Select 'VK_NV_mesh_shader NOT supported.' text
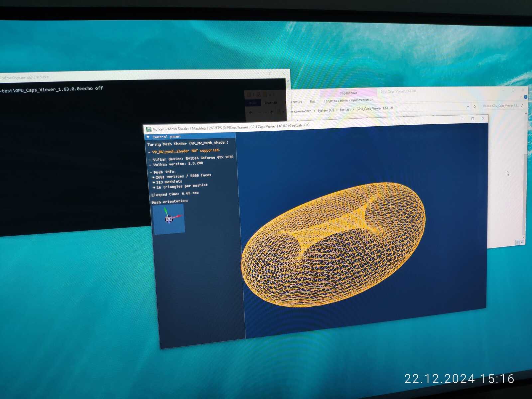The image size is (532, 399). (186, 151)
